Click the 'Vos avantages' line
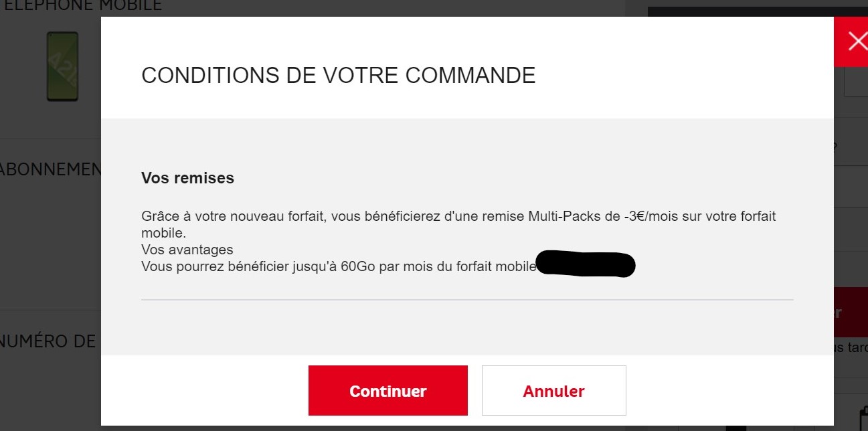The width and height of the screenshot is (868, 431). (187, 250)
